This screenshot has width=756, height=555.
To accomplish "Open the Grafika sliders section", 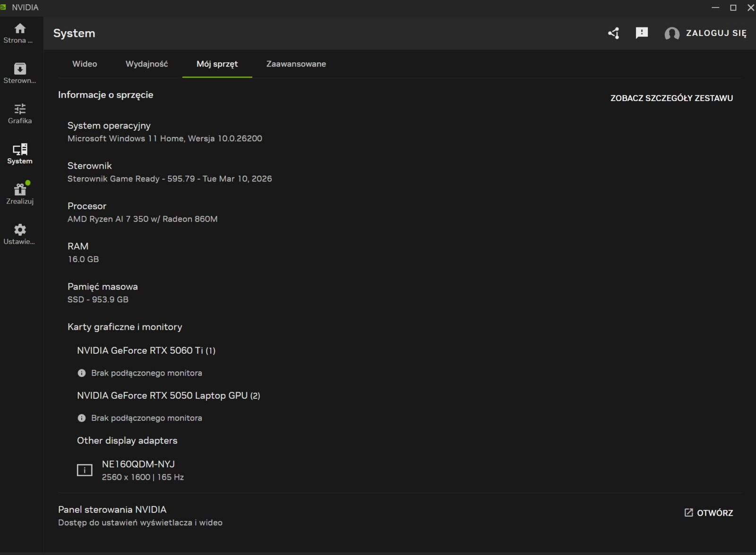I will (20, 110).
